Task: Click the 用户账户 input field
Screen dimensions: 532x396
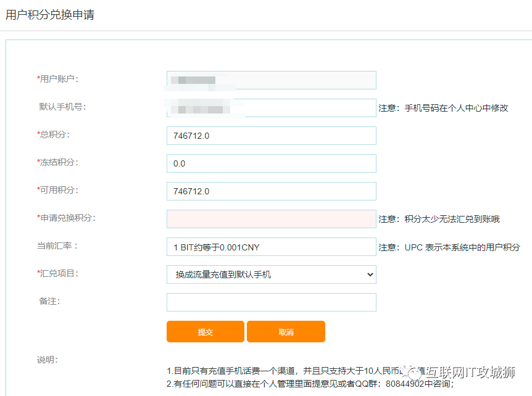Action: pyautogui.click(x=271, y=80)
